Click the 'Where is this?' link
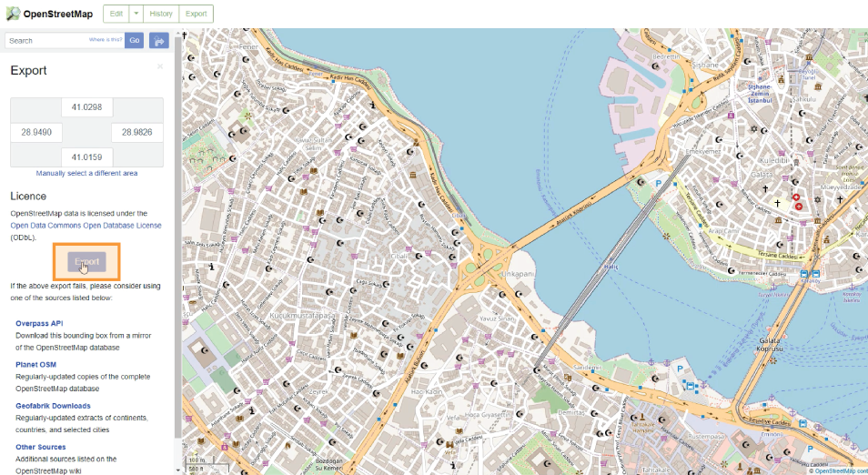This screenshot has height=475, width=868. [x=106, y=39]
